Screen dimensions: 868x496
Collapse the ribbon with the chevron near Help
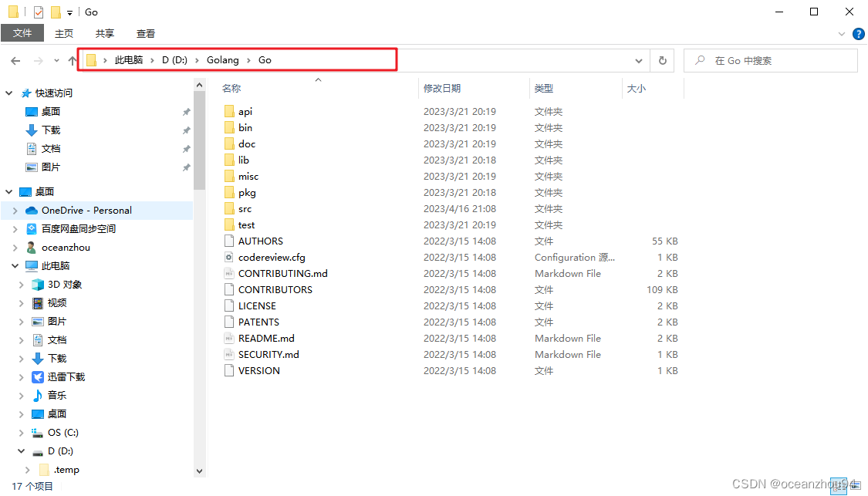[x=842, y=33]
